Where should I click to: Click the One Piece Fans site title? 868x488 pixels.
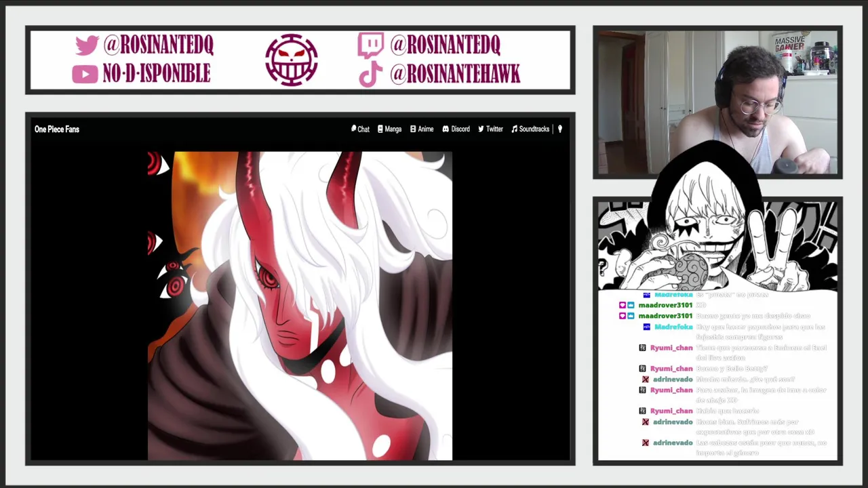click(x=57, y=129)
